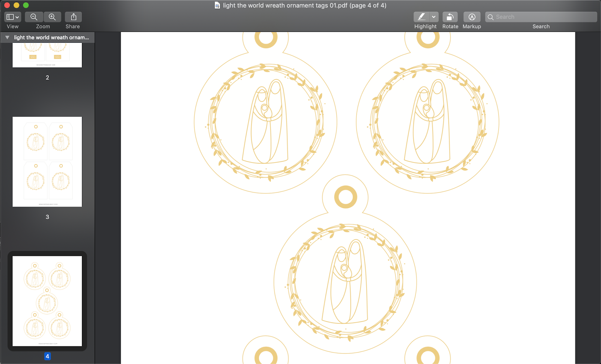This screenshot has height=364, width=601.
Task: Select the page 2 thumbnail
Action: tap(47, 55)
